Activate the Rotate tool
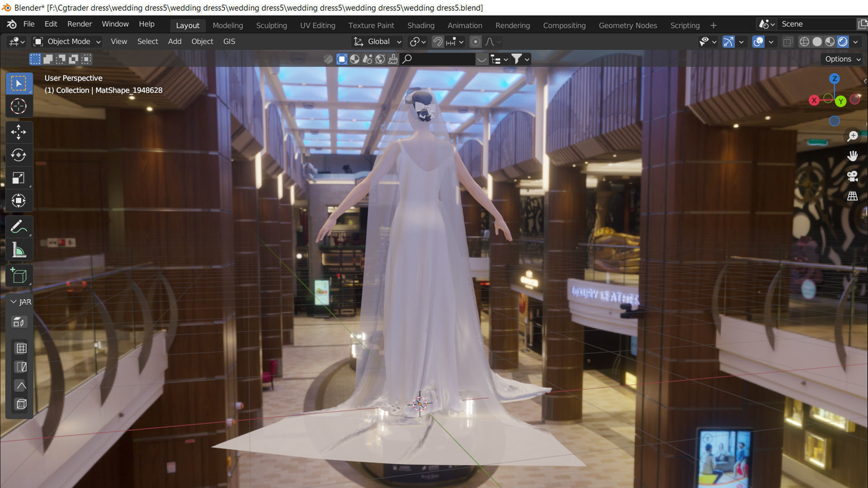 pyautogui.click(x=19, y=155)
